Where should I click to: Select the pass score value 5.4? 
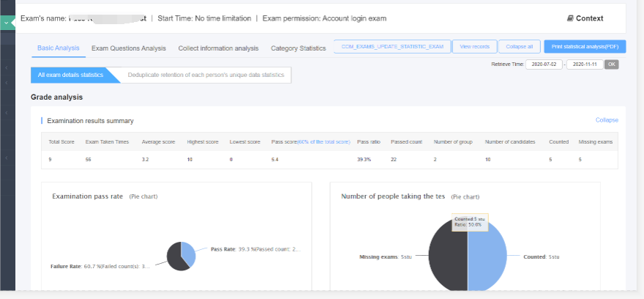click(x=274, y=160)
